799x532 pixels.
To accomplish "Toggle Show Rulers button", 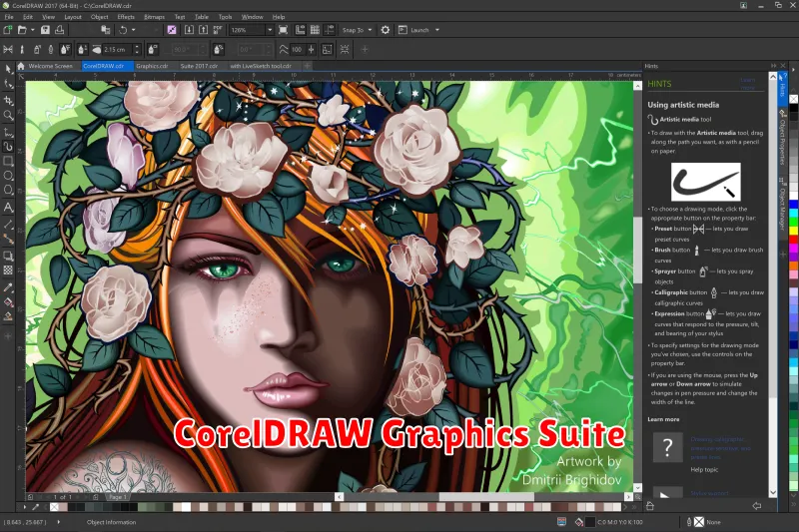I will 301,30.
